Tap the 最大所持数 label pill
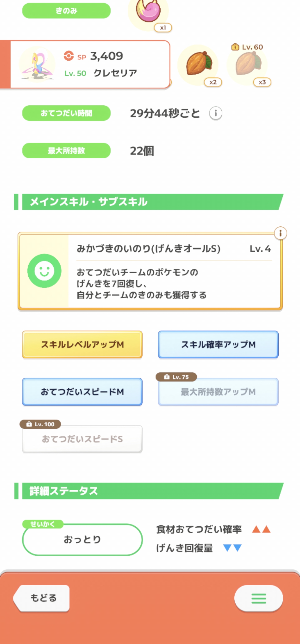The height and width of the screenshot is (644, 300). pos(66,151)
